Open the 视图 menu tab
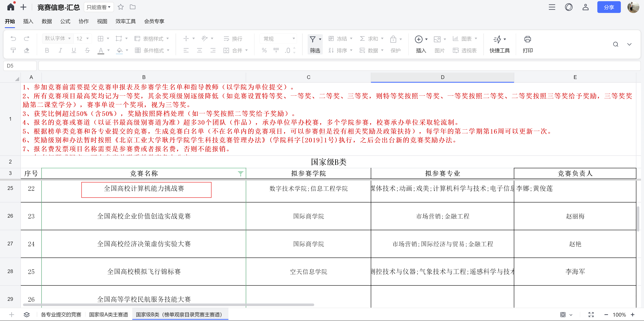Screen dimensions: 644x321 pyautogui.click(x=102, y=21)
